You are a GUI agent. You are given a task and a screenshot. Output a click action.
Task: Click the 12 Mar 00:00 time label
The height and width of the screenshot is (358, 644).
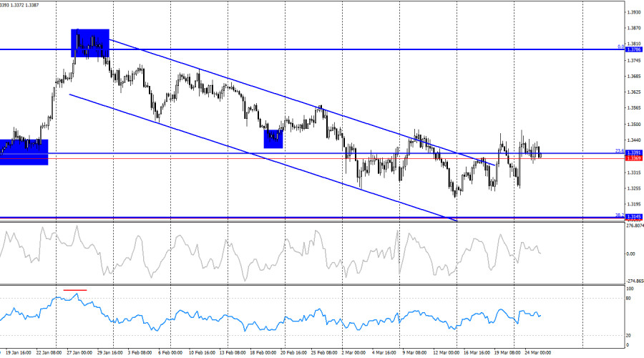[x=446, y=353]
